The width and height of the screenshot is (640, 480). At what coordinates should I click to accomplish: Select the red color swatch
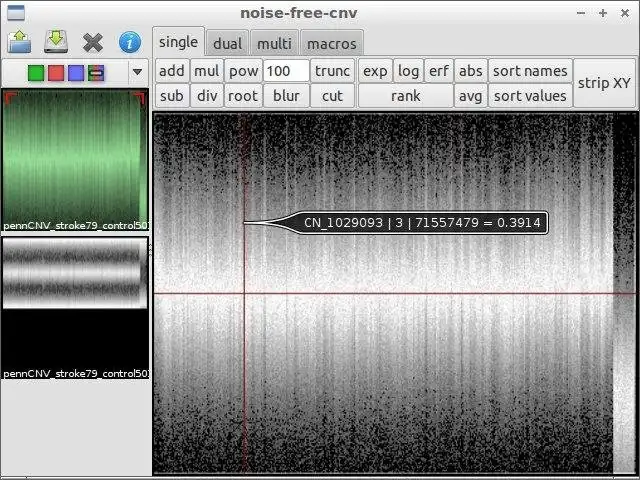click(56, 73)
